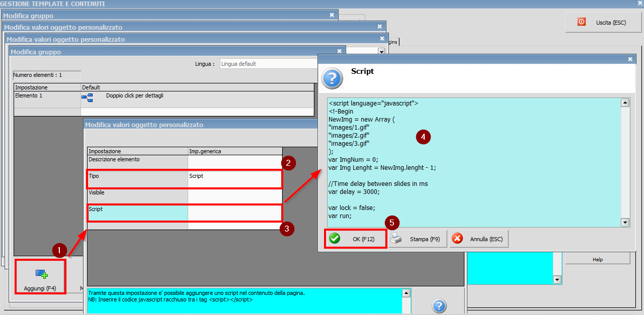Click the blue question mark help icon below the description
The width and height of the screenshot is (644, 315).
439,305
